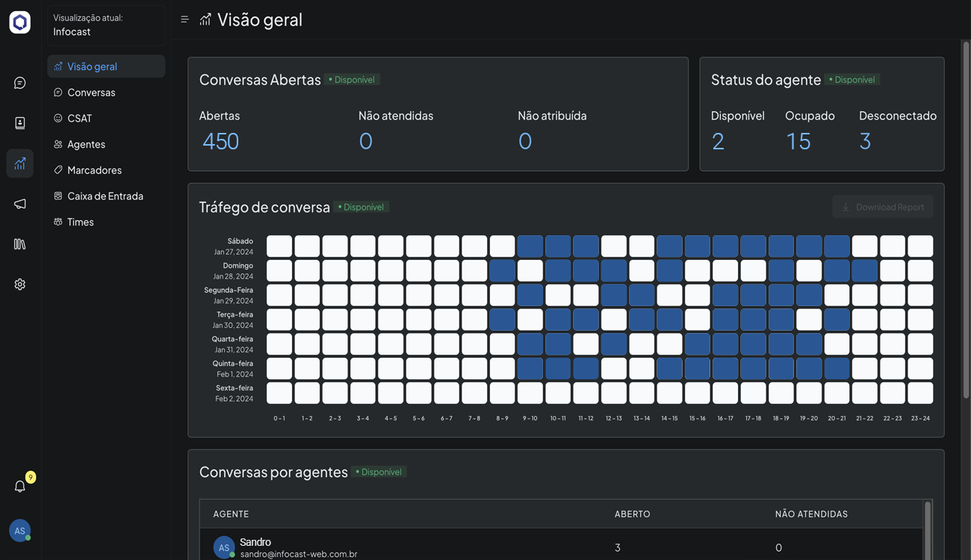This screenshot has width=971, height=560.
Task: Open contacts icon in left rail
Action: [20, 123]
